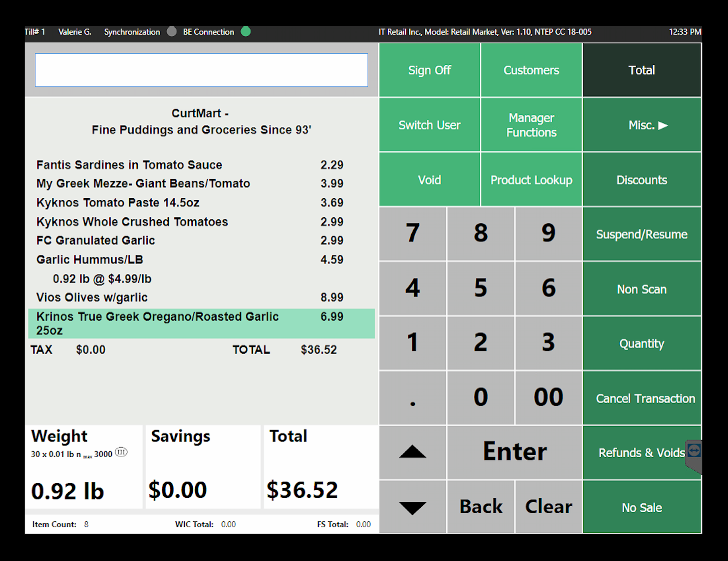This screenshot has width=728, height=561.
Task: Tap Suspend/Resume transaction
Action: pyautogui.click(x=642, y=234)
